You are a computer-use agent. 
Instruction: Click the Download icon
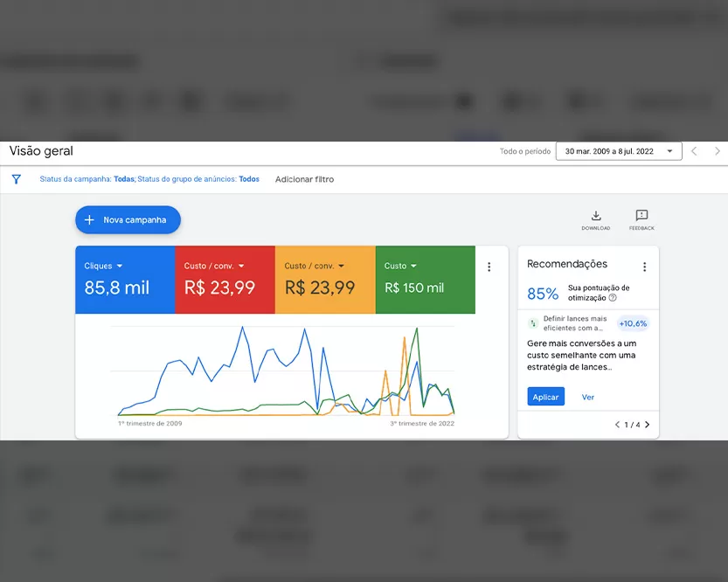coord(596,216)
